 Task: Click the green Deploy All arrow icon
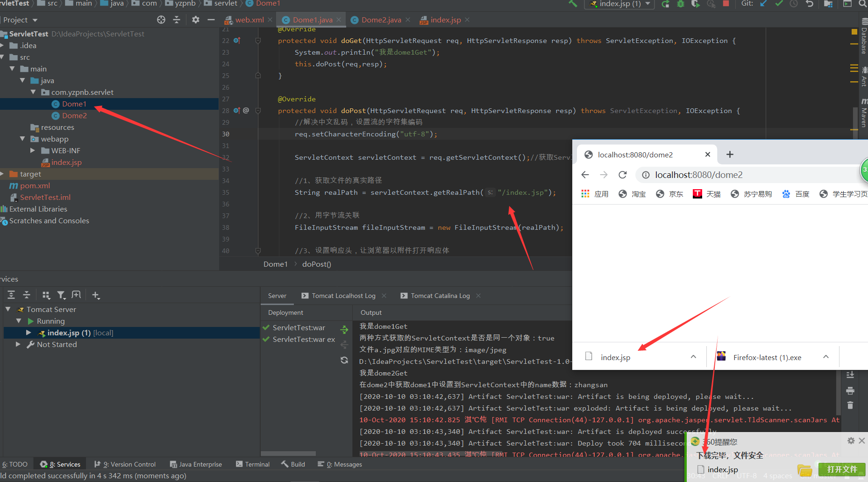tap(344, 329)
